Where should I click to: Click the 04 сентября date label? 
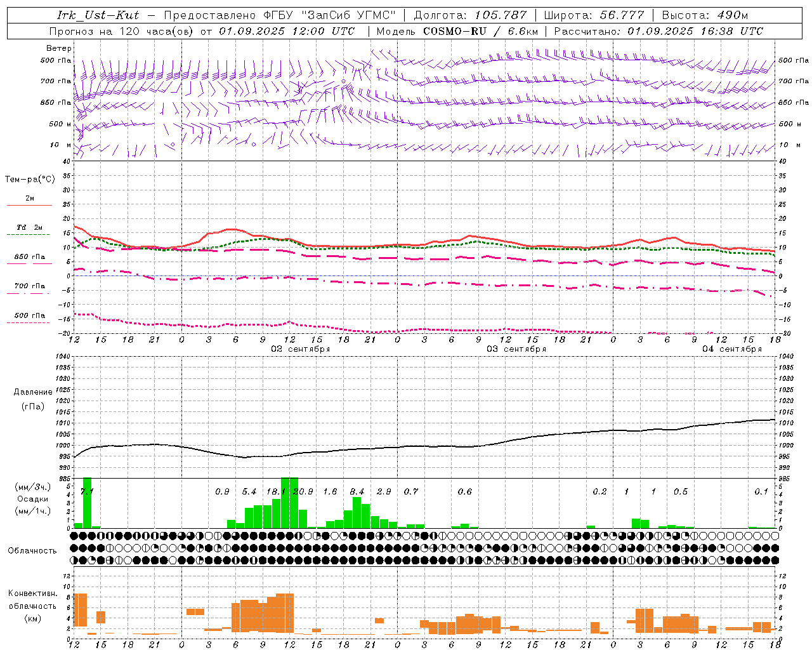(x=732, y=349)
